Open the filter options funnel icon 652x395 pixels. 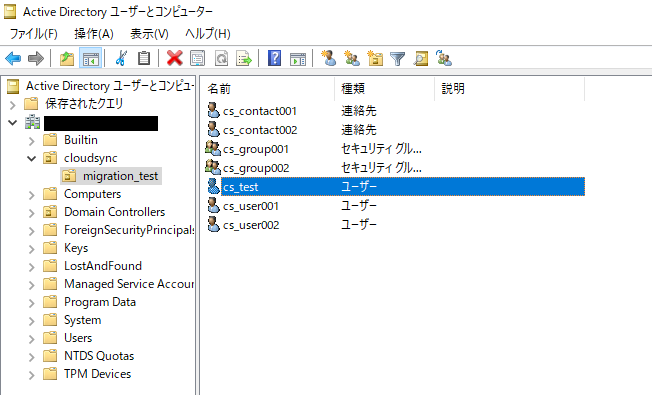398,59
